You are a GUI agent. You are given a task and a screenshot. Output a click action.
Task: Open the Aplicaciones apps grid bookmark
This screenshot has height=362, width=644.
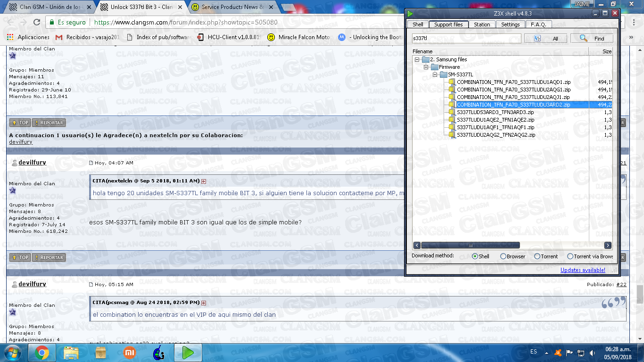click(28, 37)
